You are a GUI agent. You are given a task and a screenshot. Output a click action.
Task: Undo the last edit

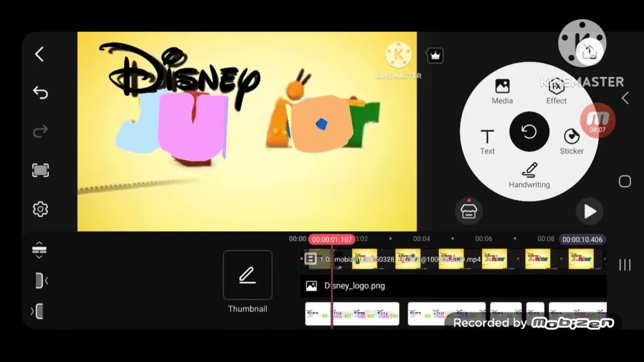40,93
